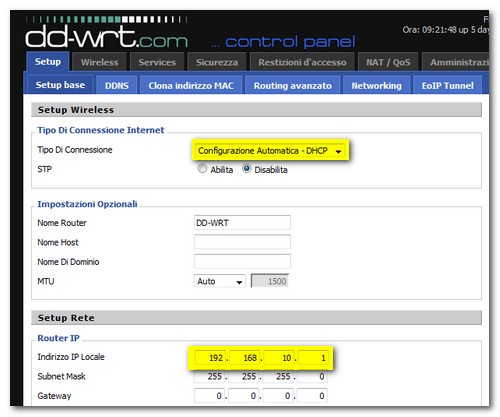
Task: Open the Services tab
Action: [x=157, y=62]
